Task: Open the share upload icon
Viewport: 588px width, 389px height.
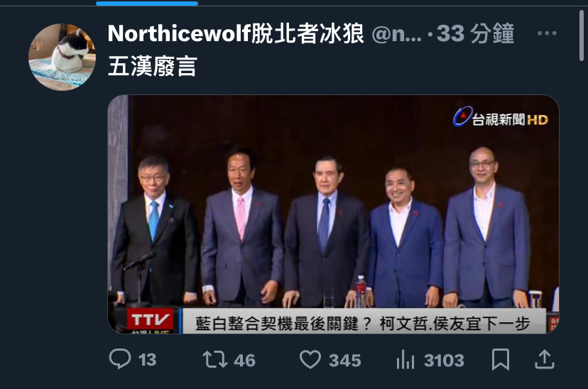Action: coord(544,359)
